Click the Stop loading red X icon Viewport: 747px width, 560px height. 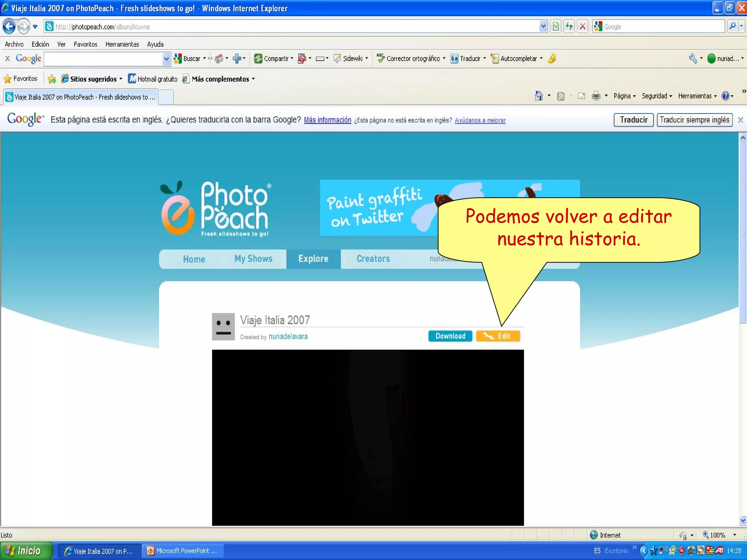(582, 26)
